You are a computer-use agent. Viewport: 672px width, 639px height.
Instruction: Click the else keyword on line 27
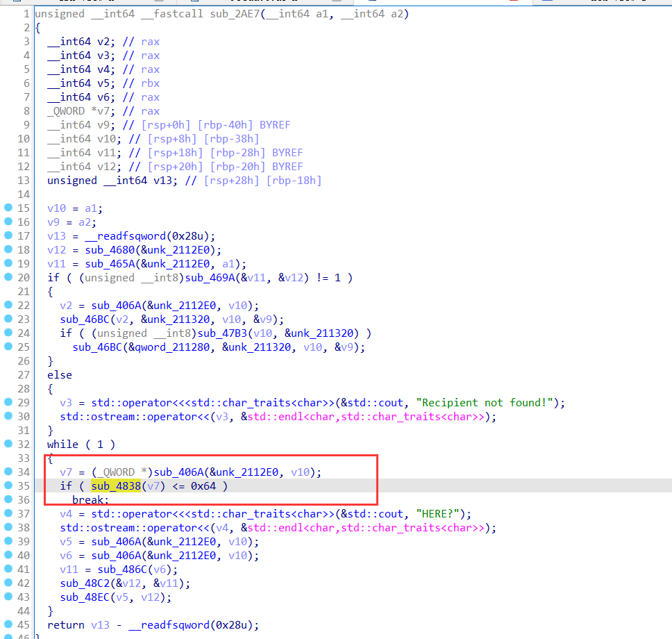click(60, 375)
